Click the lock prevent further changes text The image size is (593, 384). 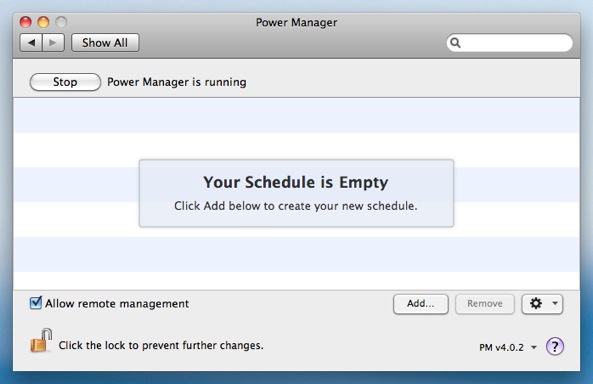tap(161, 345)
